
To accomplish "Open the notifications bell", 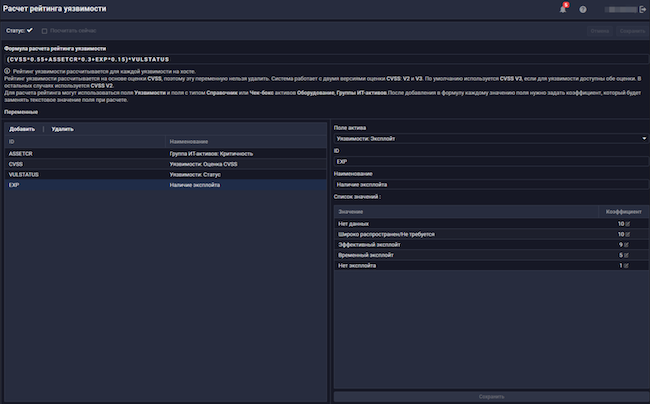I will pos(562,9).
